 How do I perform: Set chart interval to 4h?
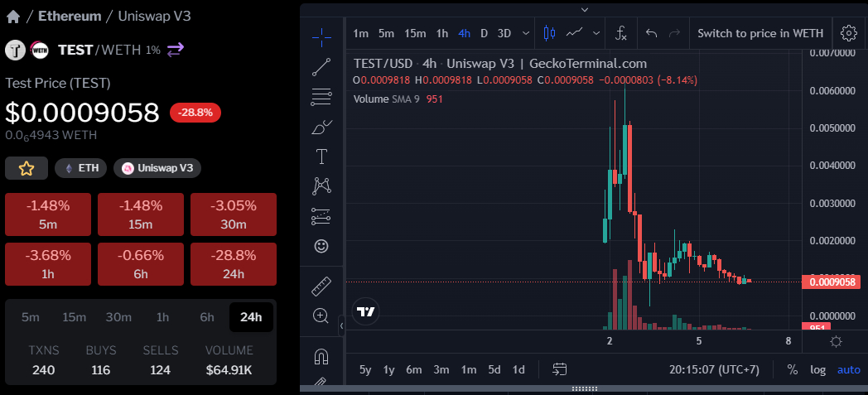pos(465,33)
